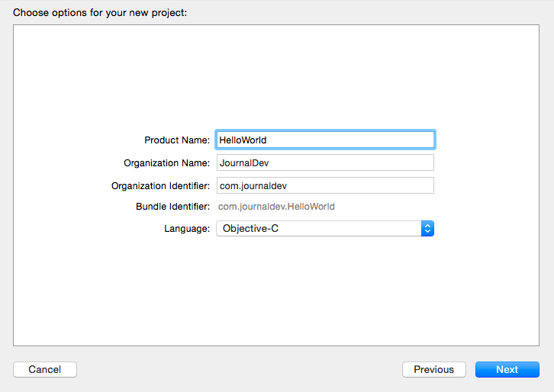Click the "Language:" label

(187, 229)
